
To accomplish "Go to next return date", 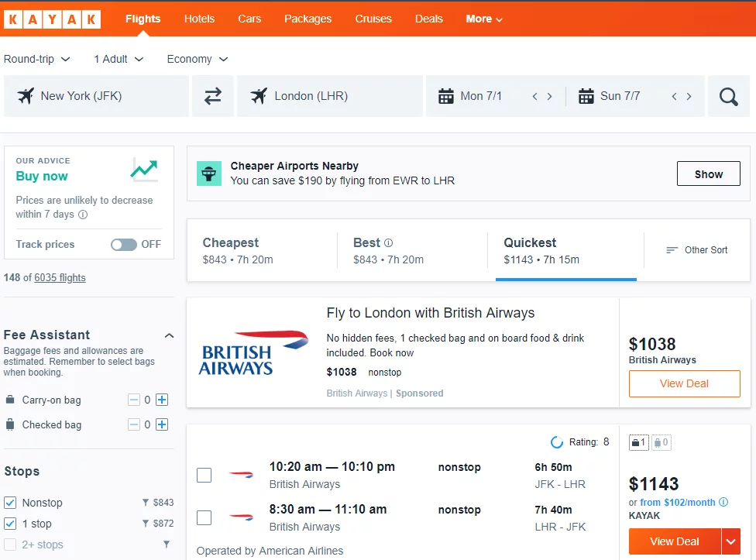I will 689,96.
